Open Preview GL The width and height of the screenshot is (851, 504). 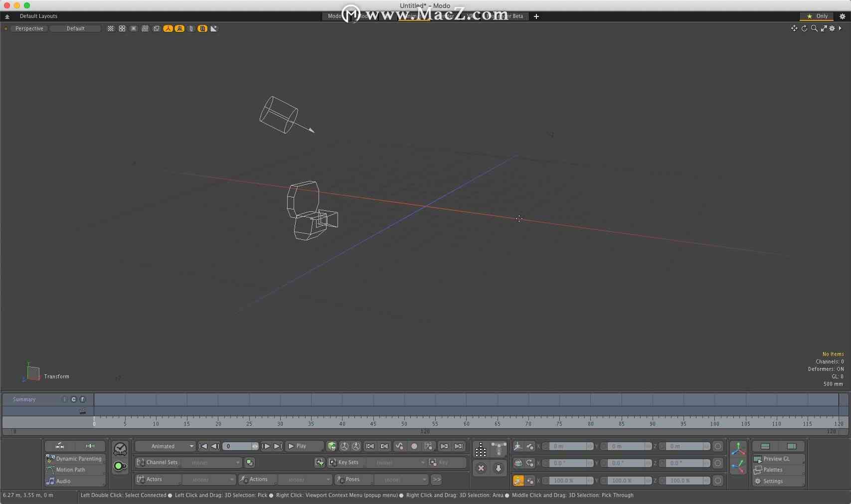(x=779, y=459)
